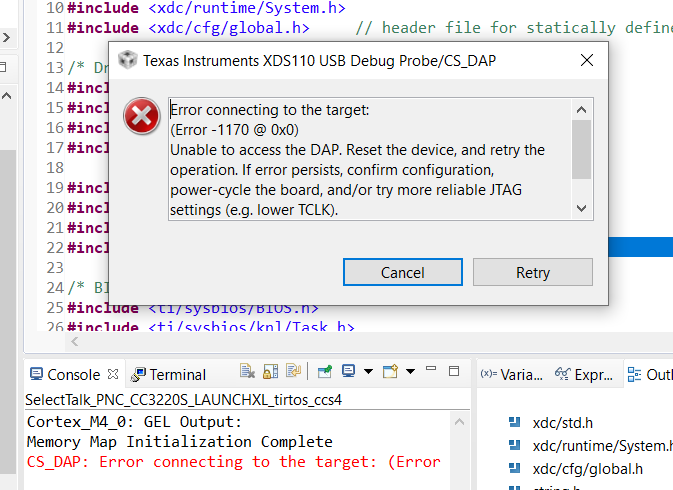
Task: Select xdc/std.h in the Outline
Action: coord(562,423)
